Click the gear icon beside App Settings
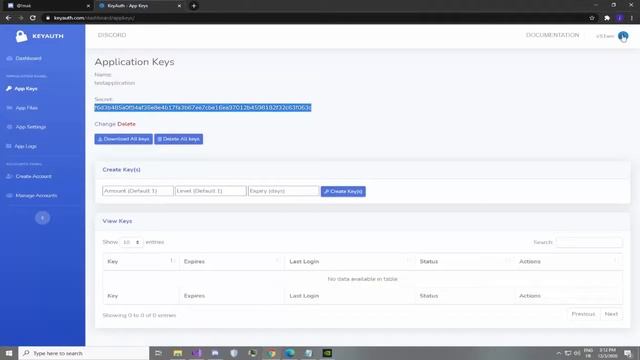 (x=9, y=127)
